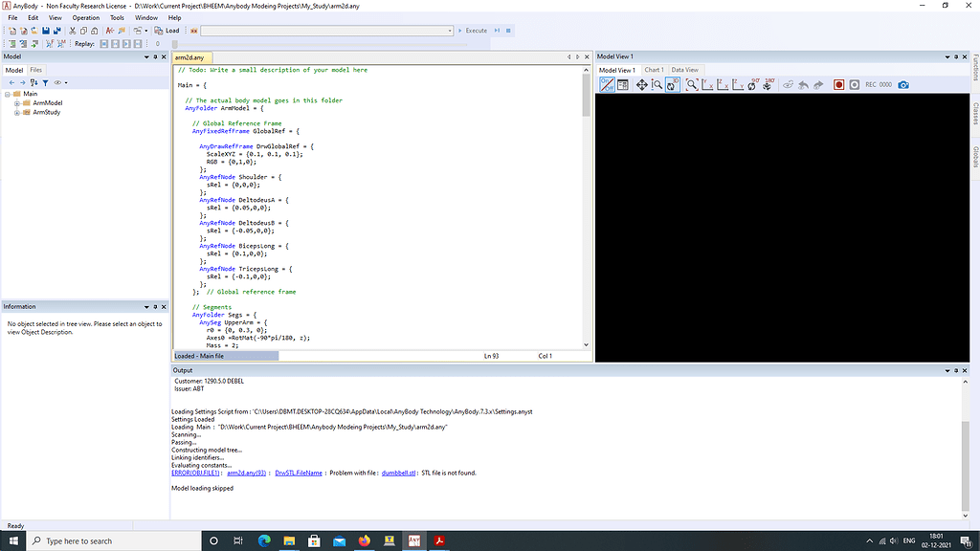Expand the ArmStudy tree node
The width and height of the screenshot is (980, 551).
[17, 113]
